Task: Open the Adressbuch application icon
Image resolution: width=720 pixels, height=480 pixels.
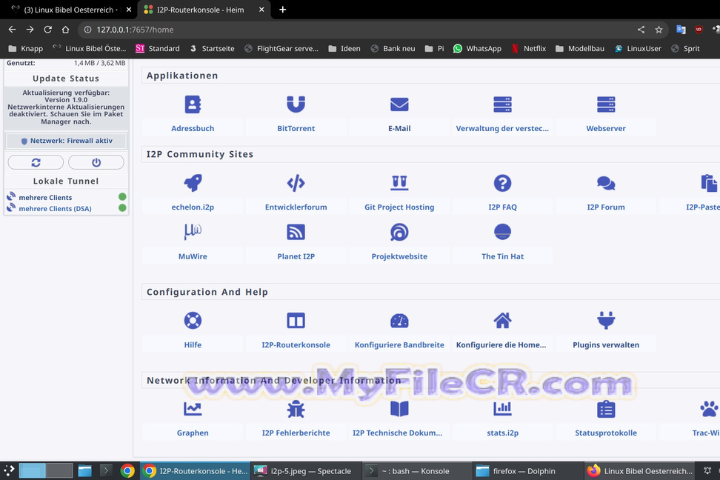Action: [x=192, y=105]
